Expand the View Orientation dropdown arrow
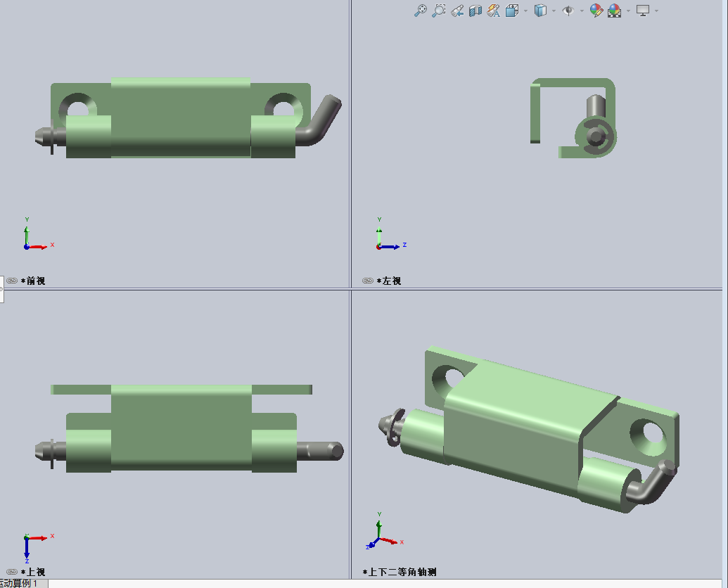 click(x=525, y=11)
